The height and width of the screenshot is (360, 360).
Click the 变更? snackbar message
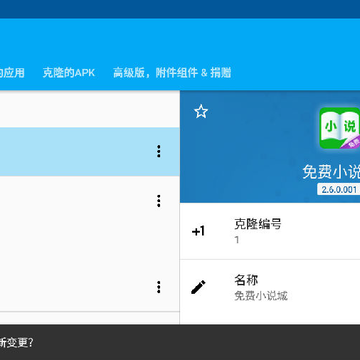point(16,343)
